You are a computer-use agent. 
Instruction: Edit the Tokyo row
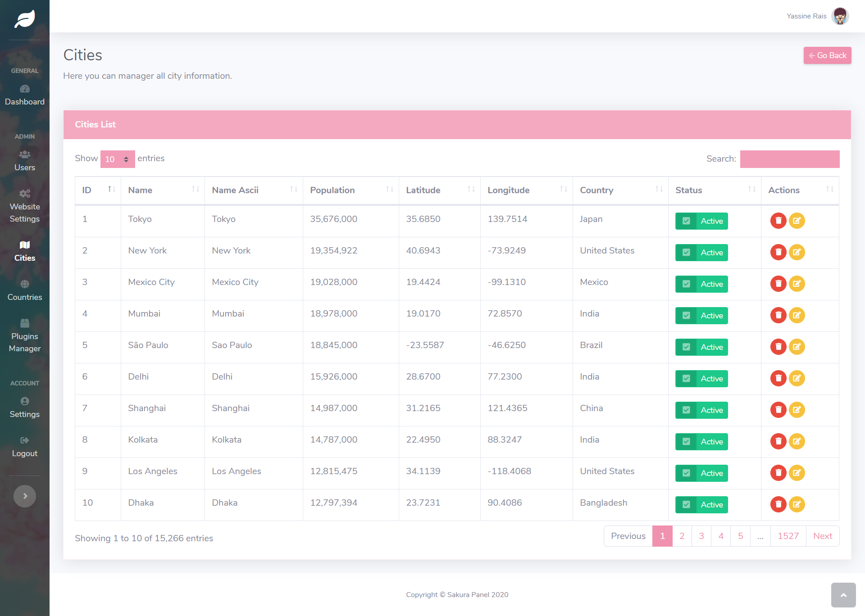tap(797, 221)
